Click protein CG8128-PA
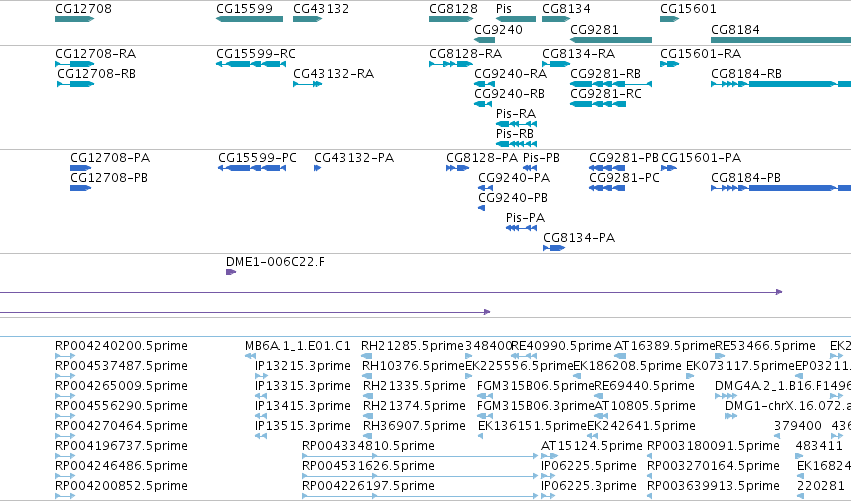This screenshot has width=851, height=501. [x=458, y=168]
